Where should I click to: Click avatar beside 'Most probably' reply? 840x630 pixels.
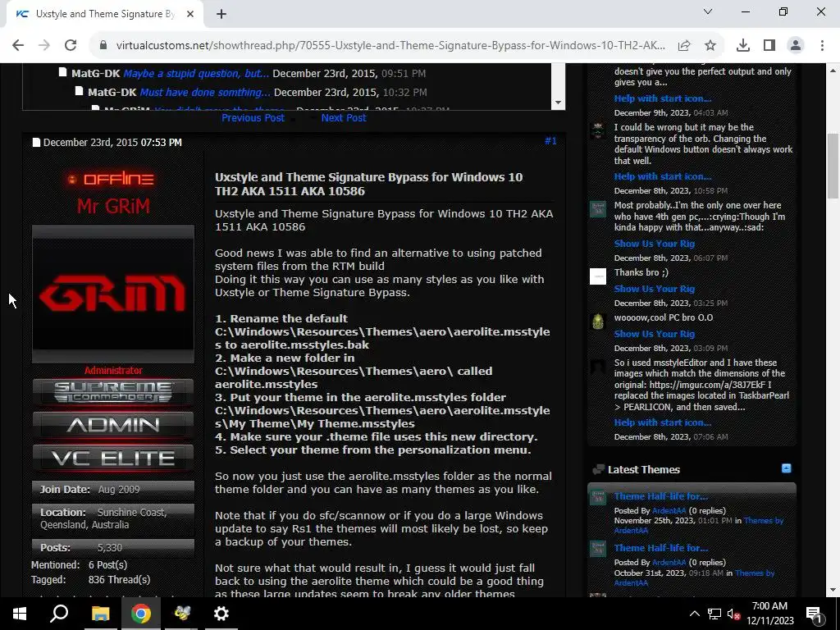598,209
